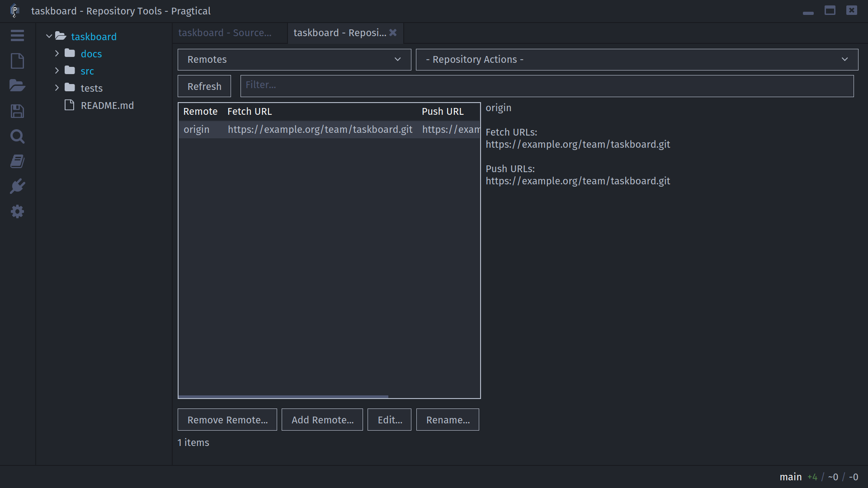This screenshot has width=868, height=488.
Task: Click the docs folder icon
Action: coord(70,53)
